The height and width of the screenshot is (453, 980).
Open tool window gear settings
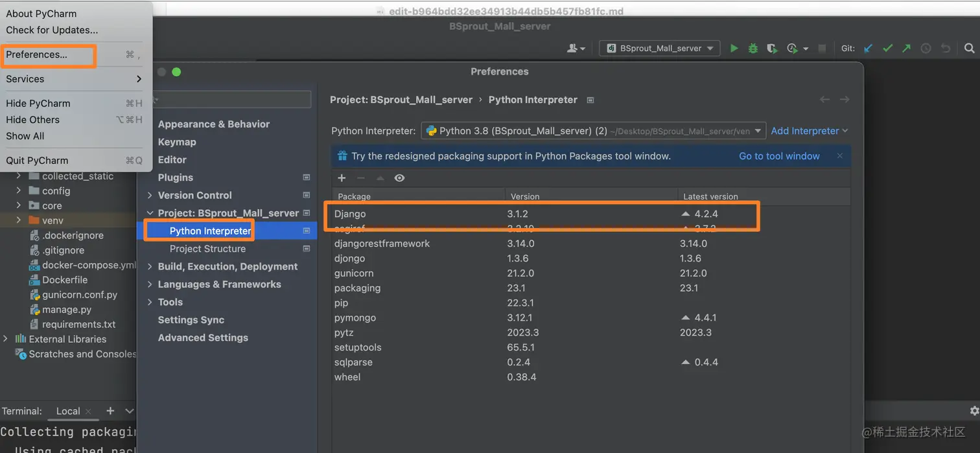click(974, 411)
